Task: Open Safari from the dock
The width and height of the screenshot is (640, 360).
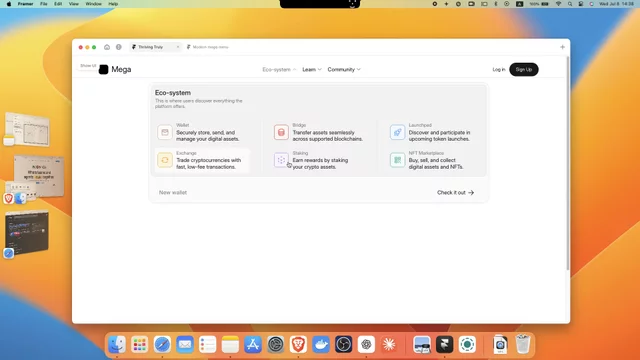Action: [162, 344]
